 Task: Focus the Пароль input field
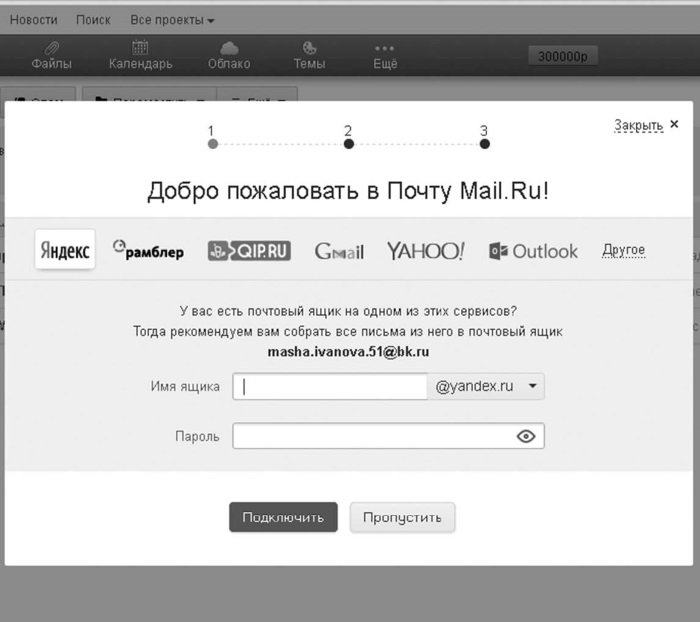click(x=388, y=436)
